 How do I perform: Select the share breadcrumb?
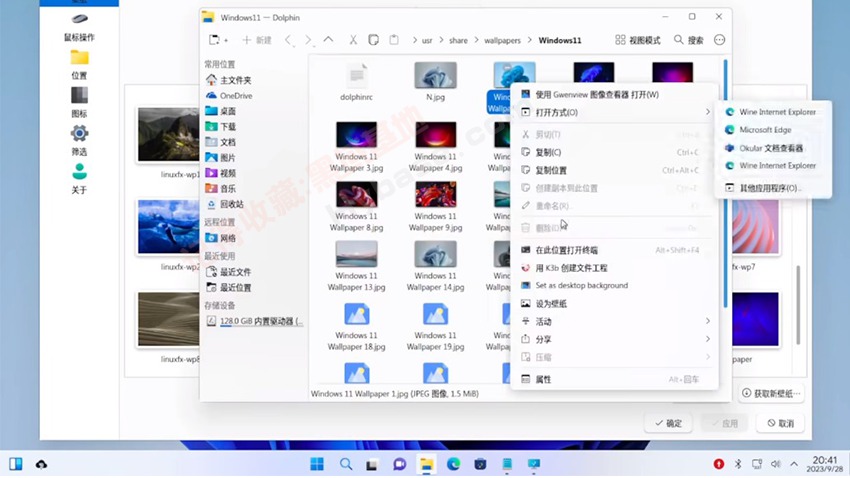point(458,40)
